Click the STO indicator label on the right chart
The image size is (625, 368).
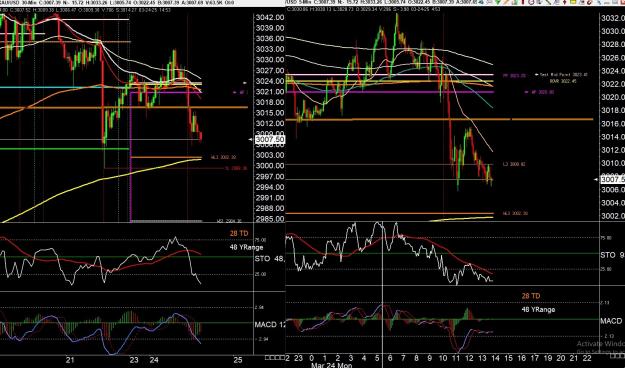[612, 255]
